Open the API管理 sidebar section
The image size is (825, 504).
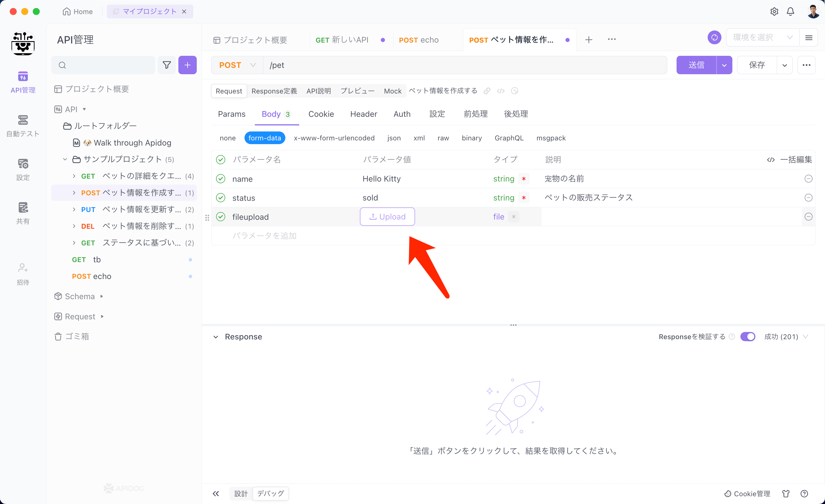tap(23, 82)
